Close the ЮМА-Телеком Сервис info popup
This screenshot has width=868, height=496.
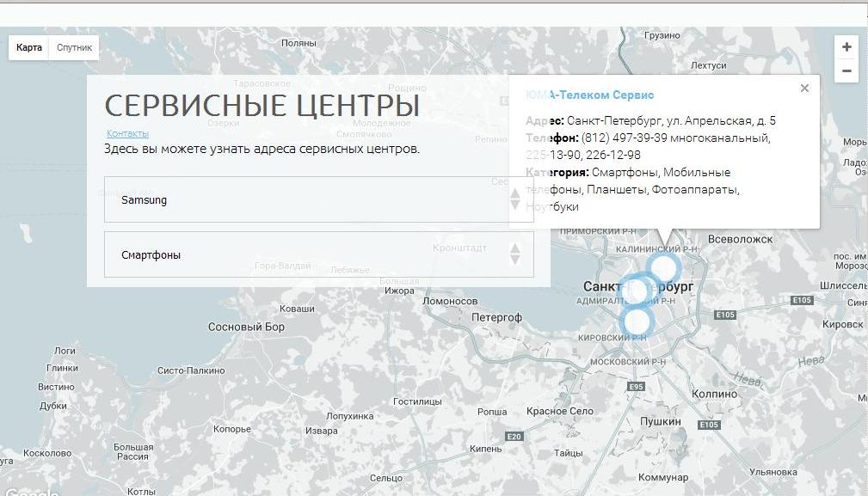click(x=804, y=88)
